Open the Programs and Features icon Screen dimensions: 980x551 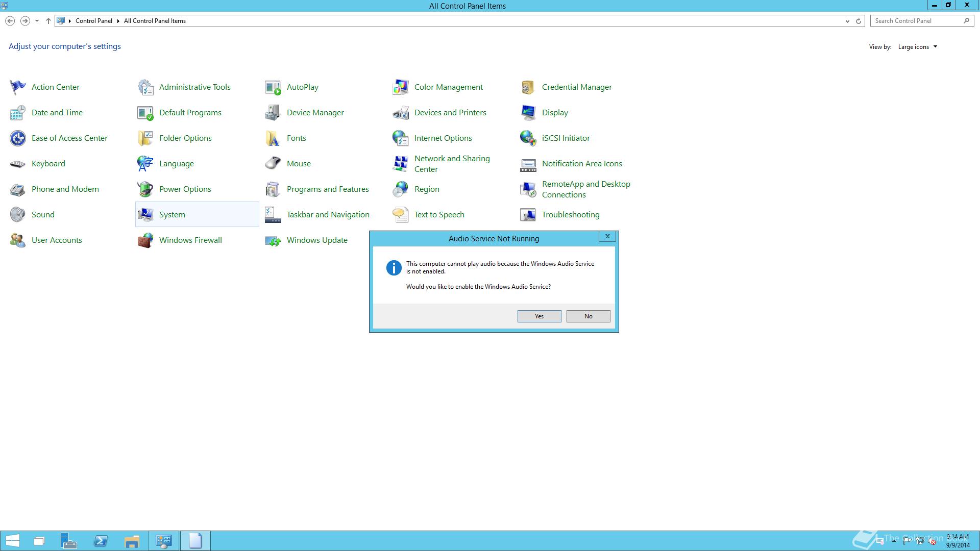[273, 189]
